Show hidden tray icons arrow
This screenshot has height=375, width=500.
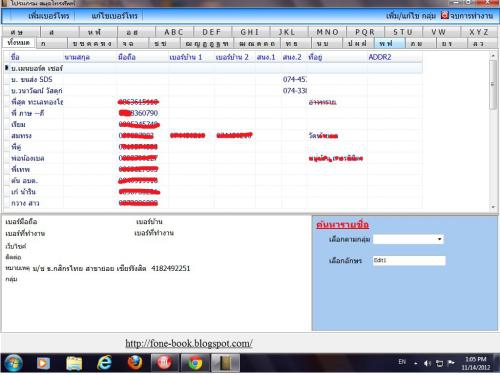pos(416,363)
